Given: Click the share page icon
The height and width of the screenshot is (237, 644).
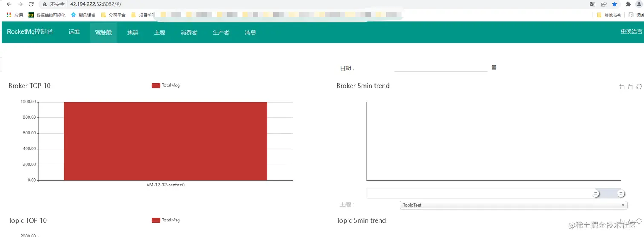Looking at the screenshot, I should 604,4.
